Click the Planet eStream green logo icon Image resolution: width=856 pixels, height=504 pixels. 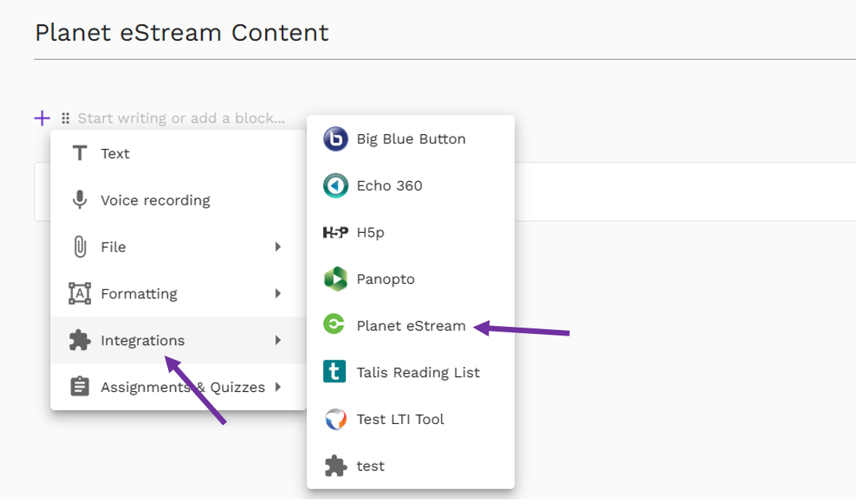click(x=334, y=324)
